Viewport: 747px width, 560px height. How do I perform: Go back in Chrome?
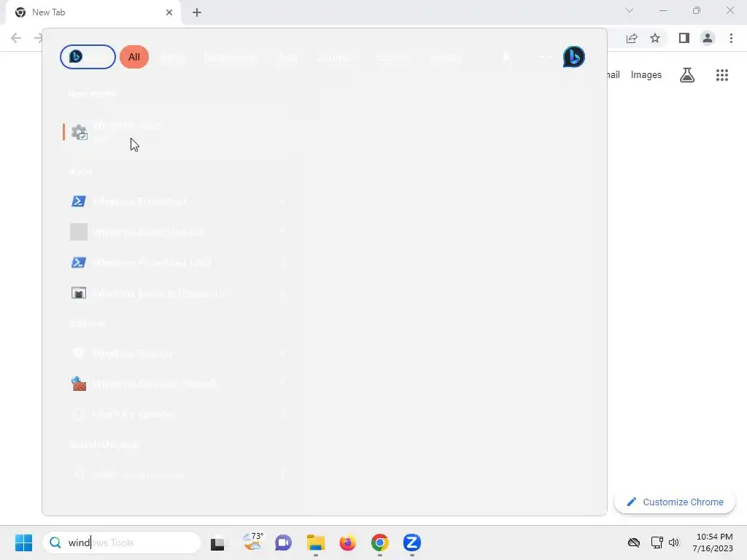[x=16, y=38]
